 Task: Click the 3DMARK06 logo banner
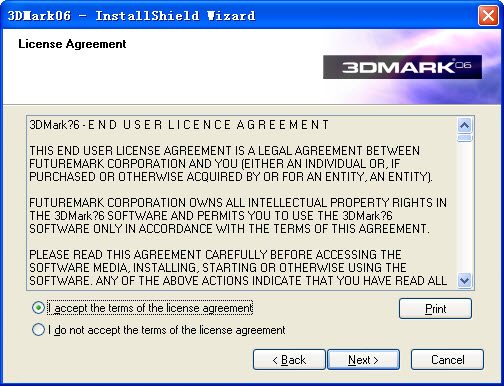[402, 67]
